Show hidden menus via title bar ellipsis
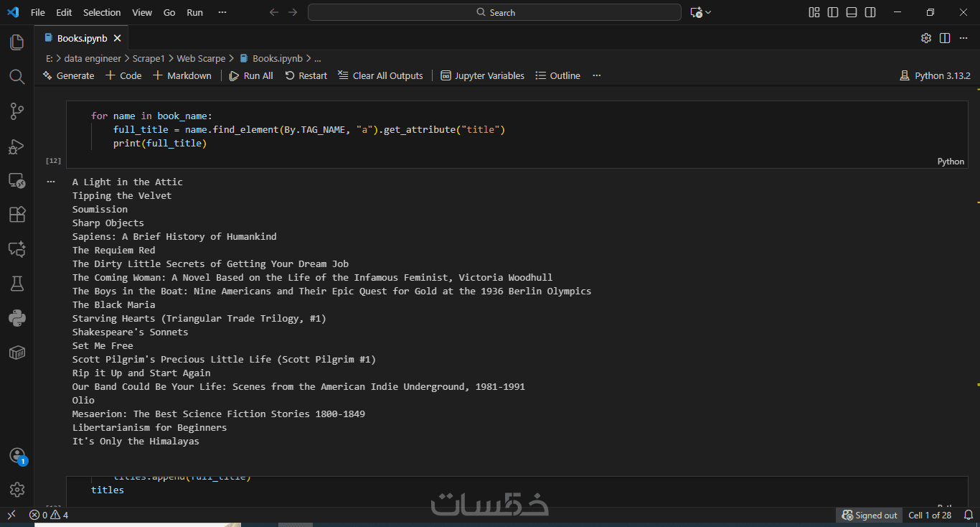 tap(222, 12)
